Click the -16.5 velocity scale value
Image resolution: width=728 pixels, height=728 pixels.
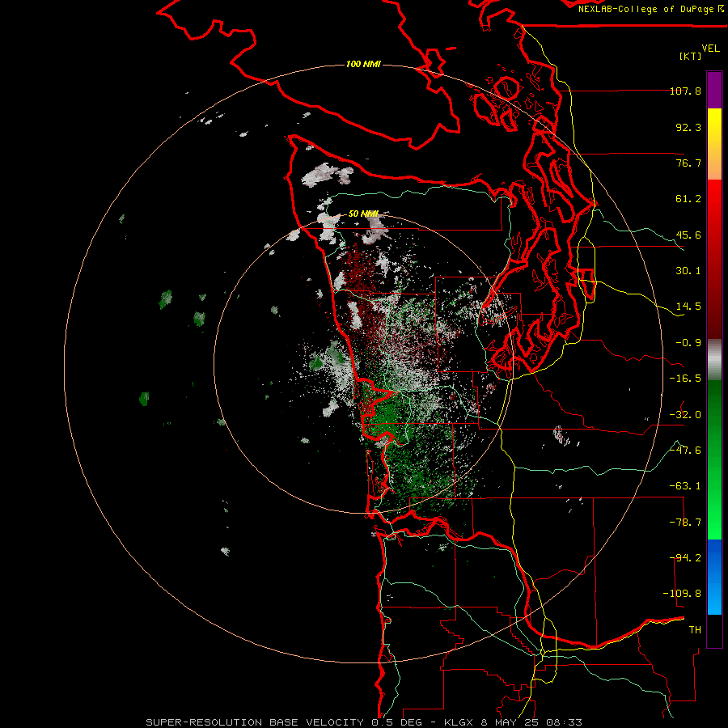point(685,379)
